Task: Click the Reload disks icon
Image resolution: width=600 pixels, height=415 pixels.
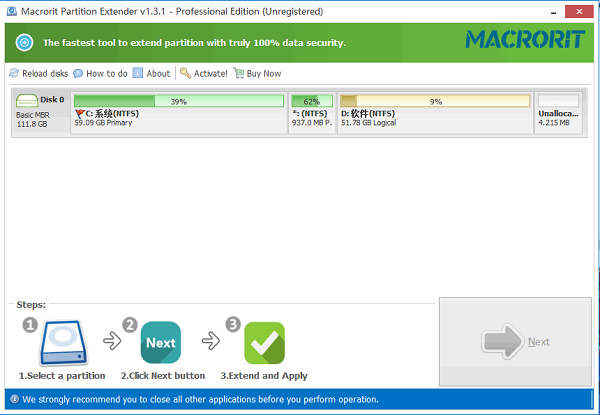Action: pos(14,73)
